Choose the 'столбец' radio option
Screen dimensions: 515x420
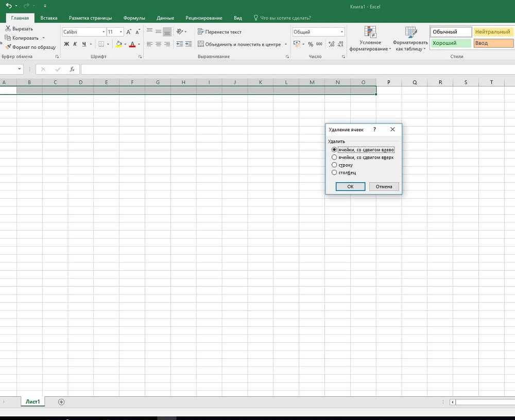pyautogui.click(x=334, y=173)
